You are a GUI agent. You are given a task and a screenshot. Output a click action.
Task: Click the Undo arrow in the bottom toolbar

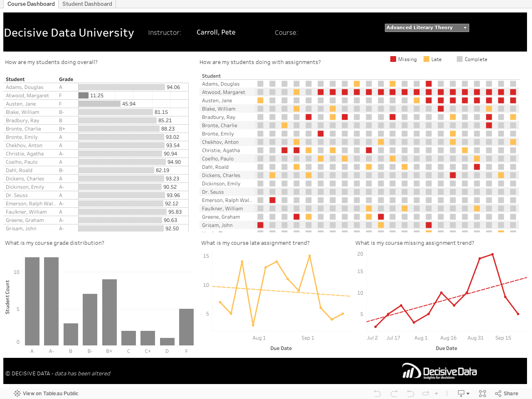pos(377,393)
